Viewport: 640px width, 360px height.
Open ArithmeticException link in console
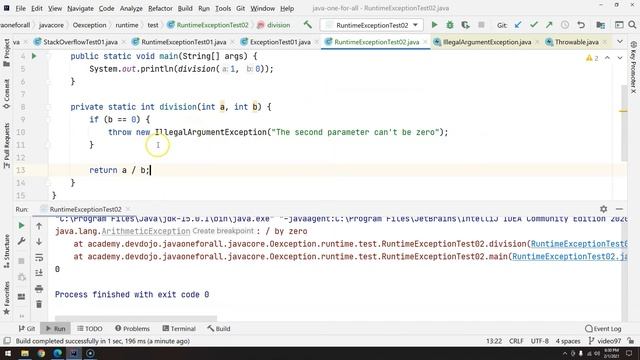[x=146, y=231]
